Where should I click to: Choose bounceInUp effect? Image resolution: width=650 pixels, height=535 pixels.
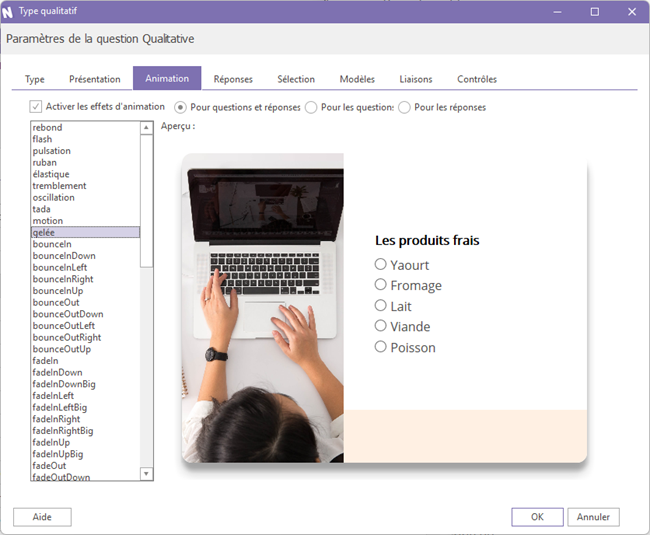[x=86, y=290]
